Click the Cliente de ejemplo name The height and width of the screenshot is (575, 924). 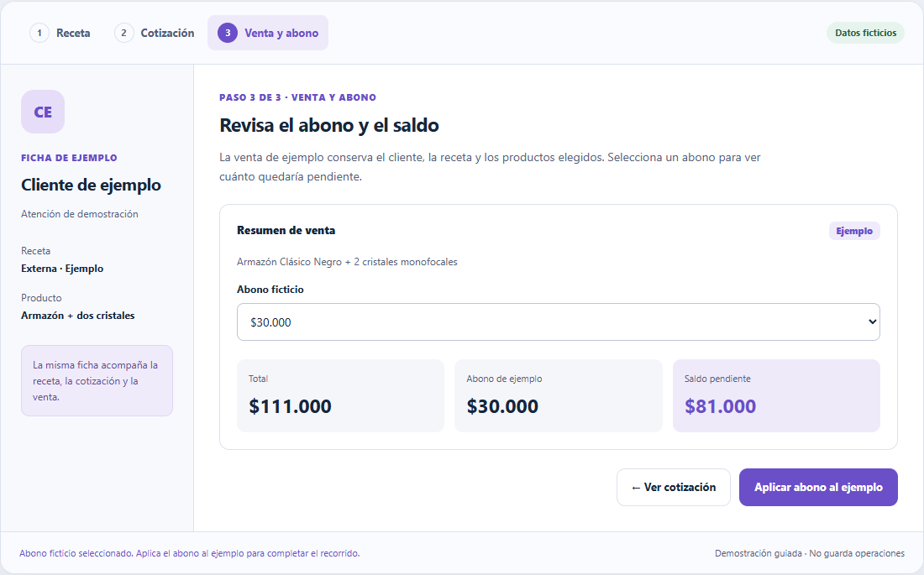[x=91, y=185]
